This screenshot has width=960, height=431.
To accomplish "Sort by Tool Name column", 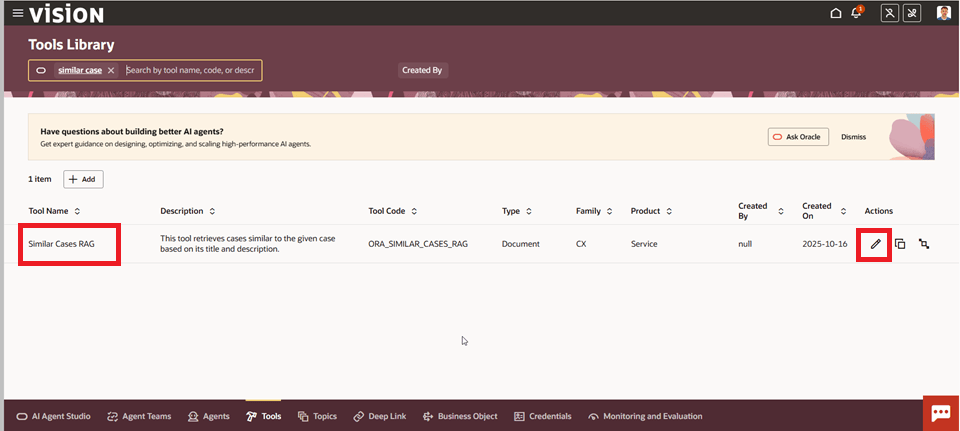I will tap(77, 211).
